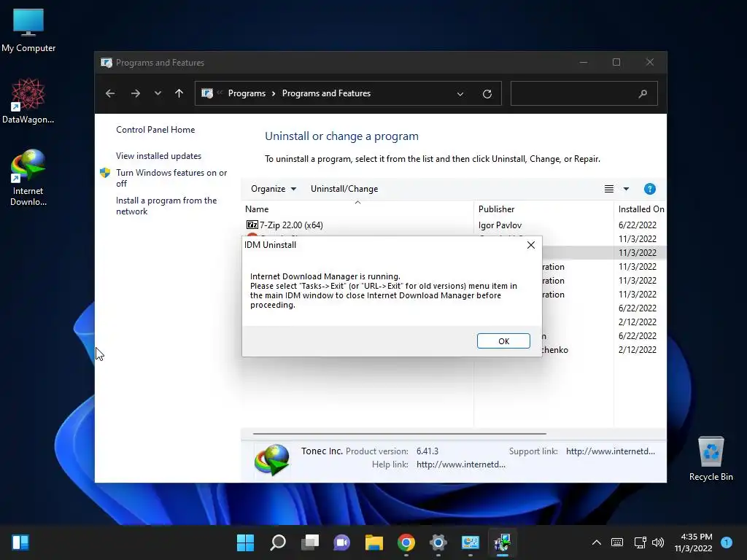
Task: Click the touch keyboard tray icon
Action: (617, 542)
